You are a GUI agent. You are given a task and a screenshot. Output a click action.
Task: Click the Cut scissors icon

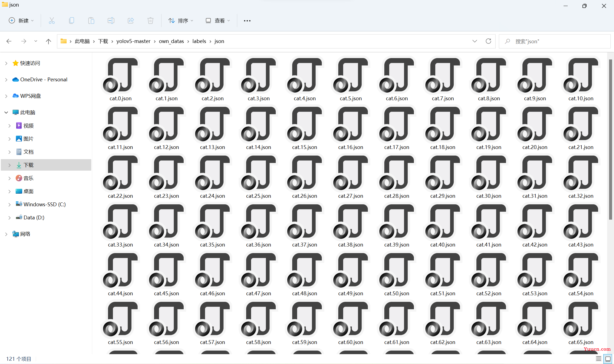tap(52, 21)
